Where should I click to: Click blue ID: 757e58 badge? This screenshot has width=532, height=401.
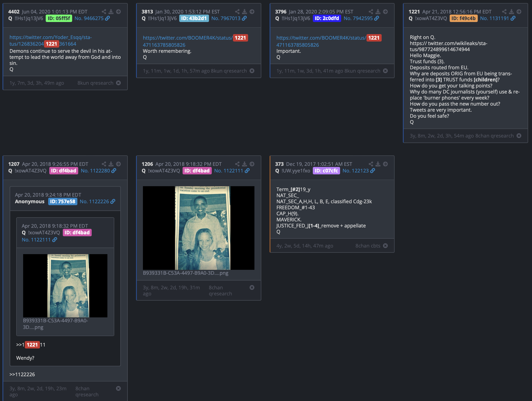click(x=63, y=201)
